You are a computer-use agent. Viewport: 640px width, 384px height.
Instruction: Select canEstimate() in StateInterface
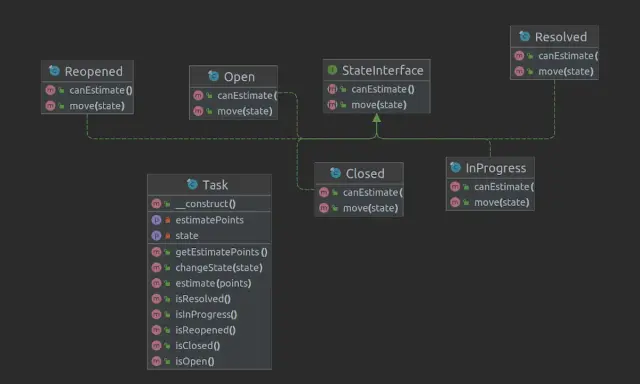coord(383,89)
